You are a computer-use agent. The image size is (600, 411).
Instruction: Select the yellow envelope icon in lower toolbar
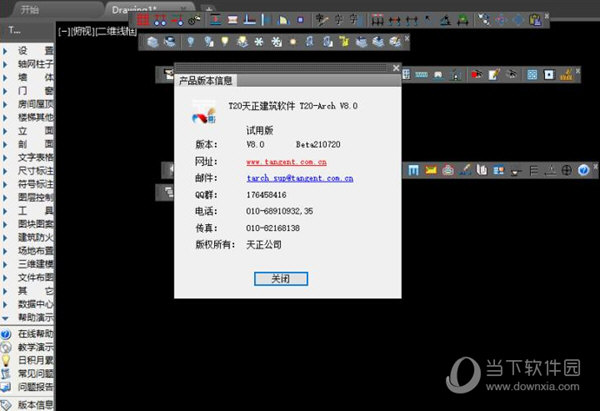431,170
